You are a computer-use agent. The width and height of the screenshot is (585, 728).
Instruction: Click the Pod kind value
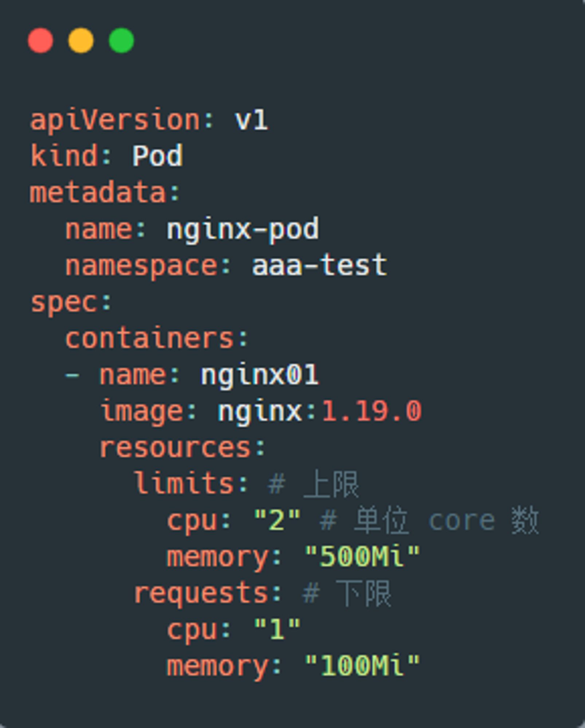point(157,156)
